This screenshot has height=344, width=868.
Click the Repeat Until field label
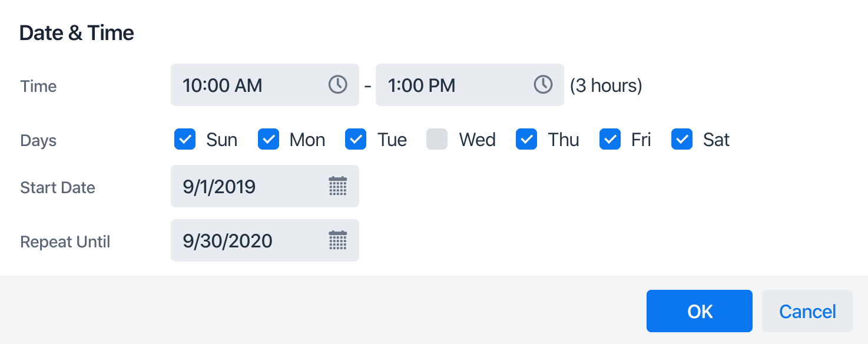[65, 242]
